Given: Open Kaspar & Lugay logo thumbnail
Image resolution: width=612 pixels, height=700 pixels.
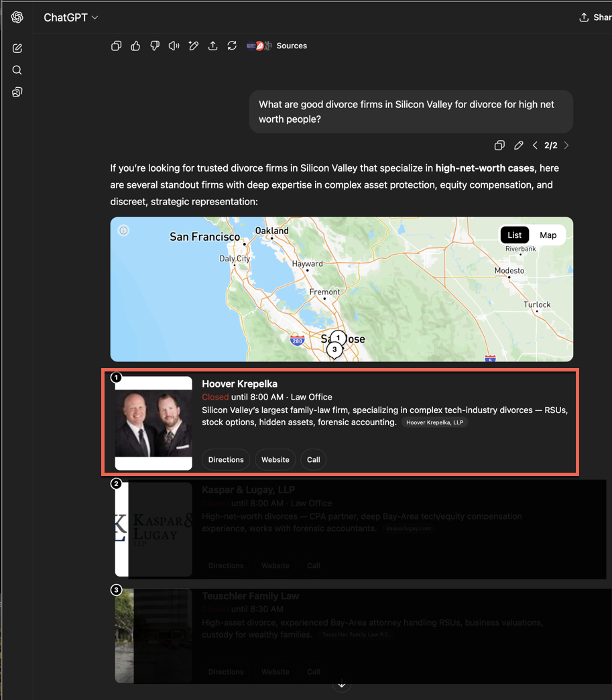Looking at the screenshot, I should pos(154,529).
